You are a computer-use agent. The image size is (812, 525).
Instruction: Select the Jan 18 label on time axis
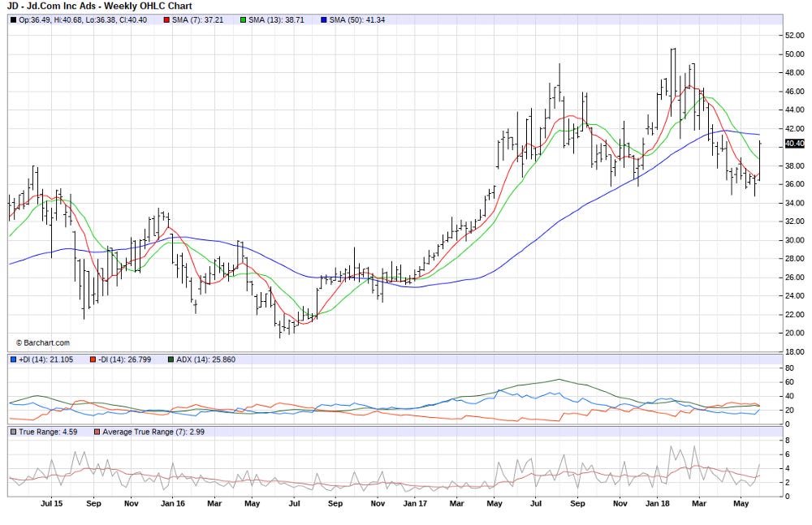[x=656, y=504]
